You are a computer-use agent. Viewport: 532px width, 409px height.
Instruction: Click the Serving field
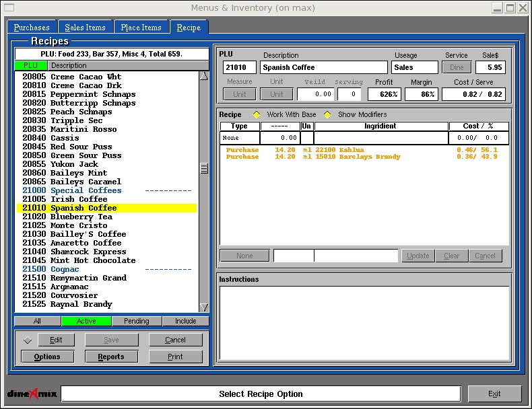coord(349,94)
